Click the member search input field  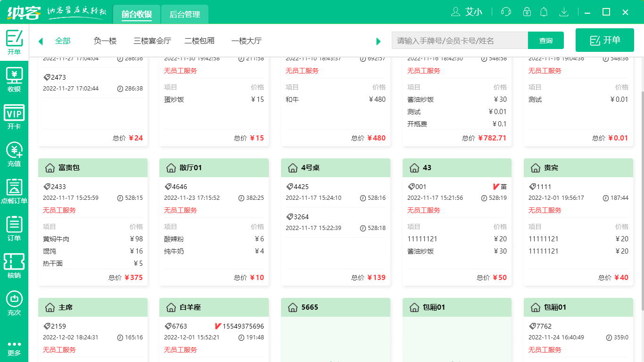459,41
